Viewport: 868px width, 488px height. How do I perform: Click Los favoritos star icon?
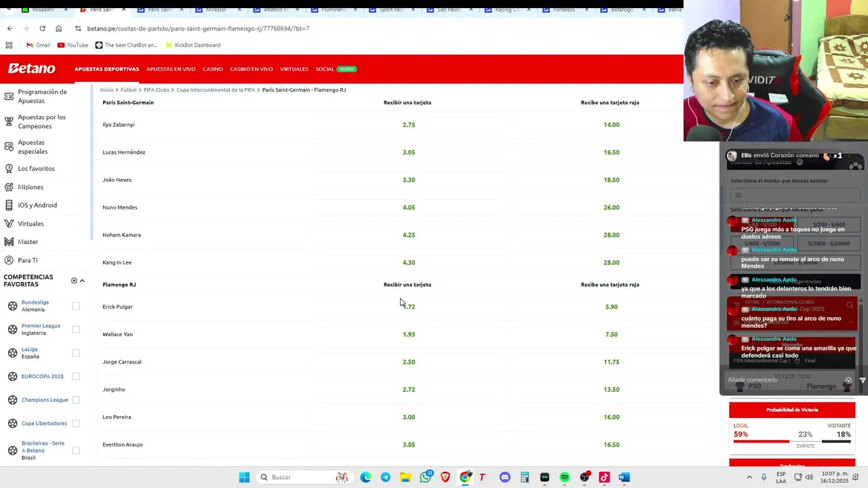coord(9,168)
